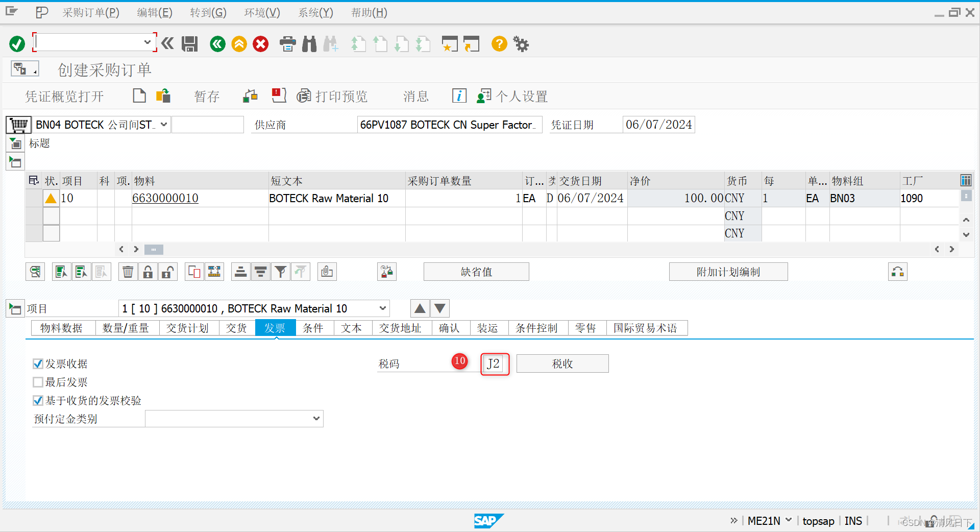980x532 pixels.
Task: Switch to the 物料数据 tab
Action: (61, 328)
